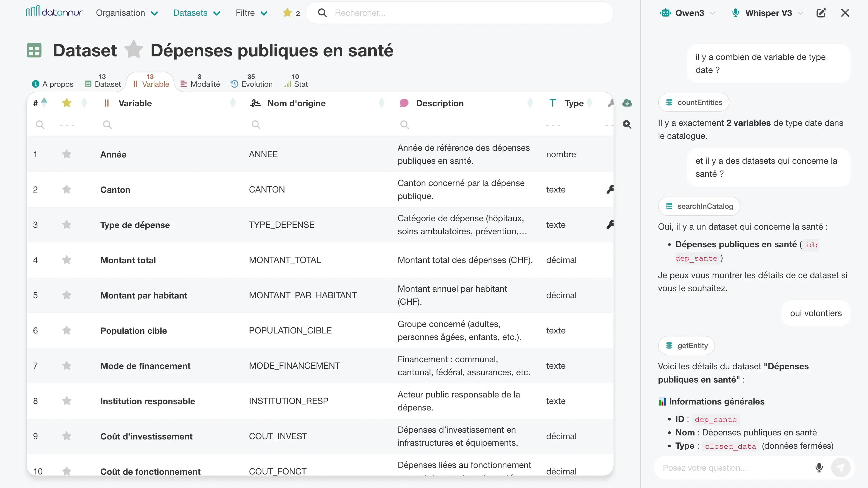868x488 pixels.
Task: Click the microphone icon in question box
Action: [x=819, y=467]
